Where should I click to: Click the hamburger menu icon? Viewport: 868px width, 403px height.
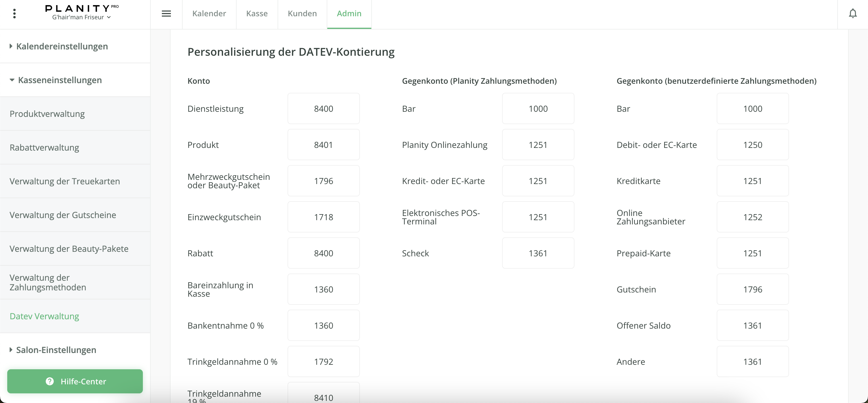pyautogui.click(x=166, y=14)
